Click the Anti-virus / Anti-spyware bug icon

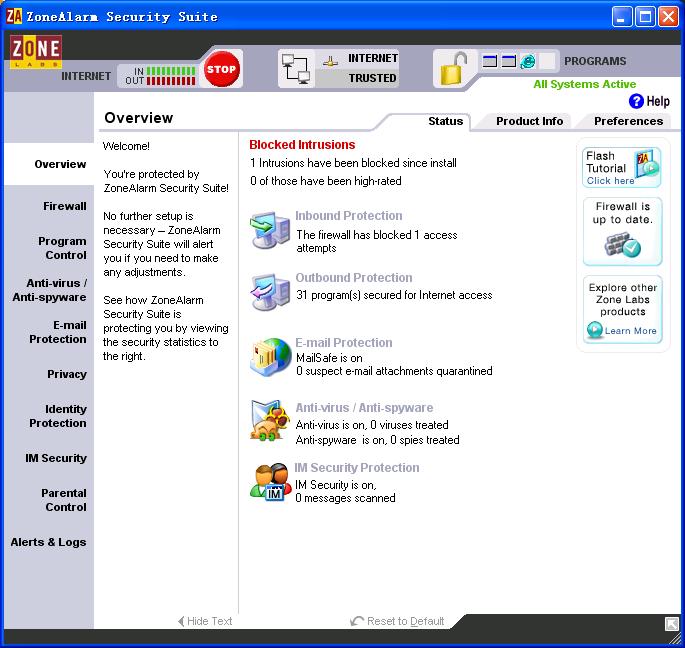click(x=270, y=420)
